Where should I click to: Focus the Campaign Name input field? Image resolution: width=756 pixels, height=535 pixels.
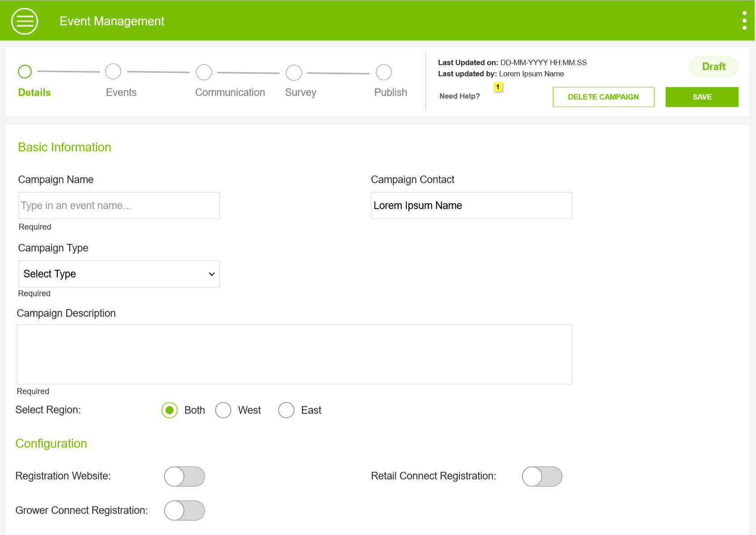119,206
